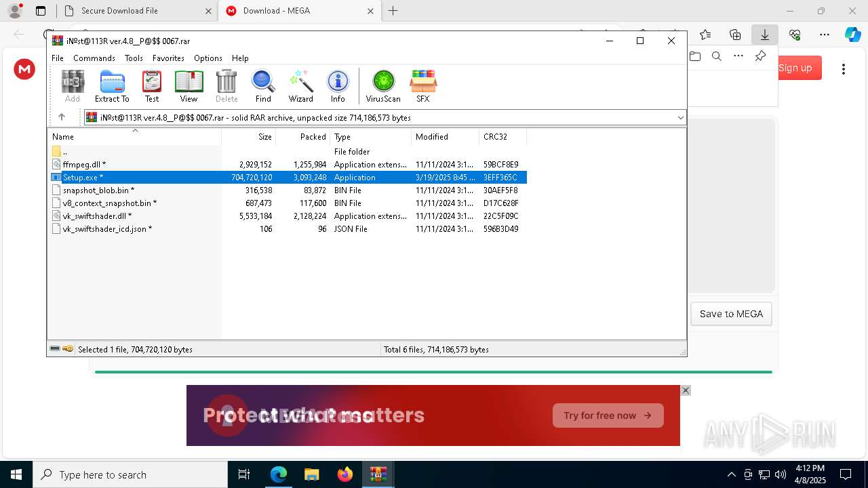The image size is (868, 488).
Task: Sort the list by CRC32 column
Action: point(502,137)
